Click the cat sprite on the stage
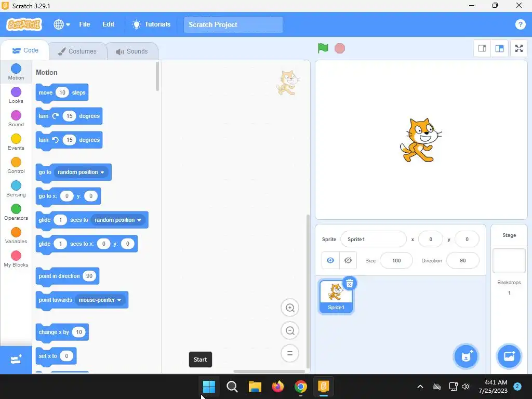 (x=421, y=140)
